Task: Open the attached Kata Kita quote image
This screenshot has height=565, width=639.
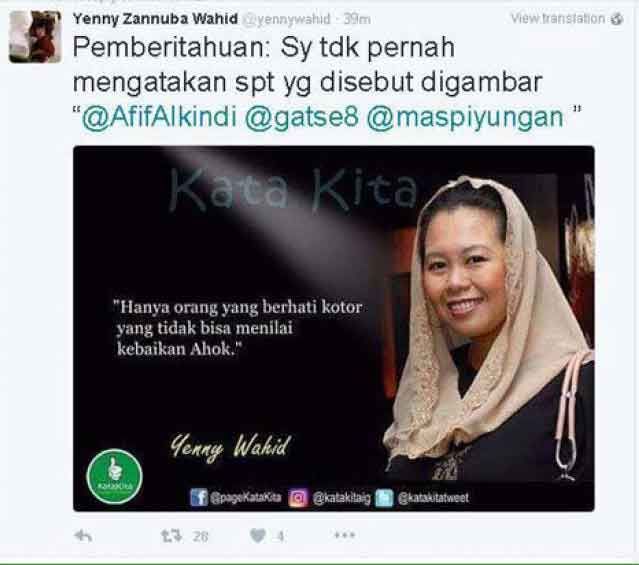Action: point(334,329)
